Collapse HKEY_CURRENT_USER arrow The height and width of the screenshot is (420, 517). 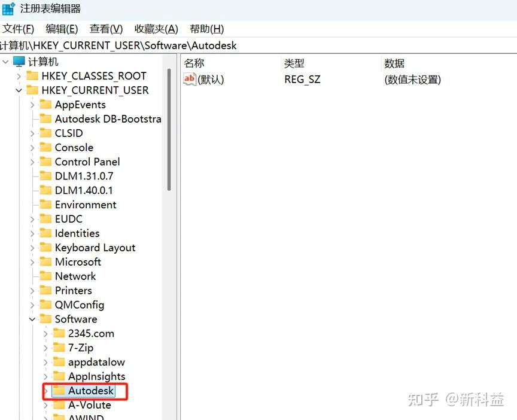(19, 90)
